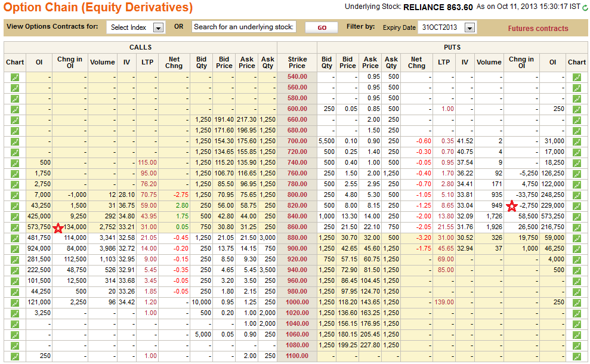Select puts bid quantity 5,500
This screenshot has width=590, height=364.
(326, 141)
